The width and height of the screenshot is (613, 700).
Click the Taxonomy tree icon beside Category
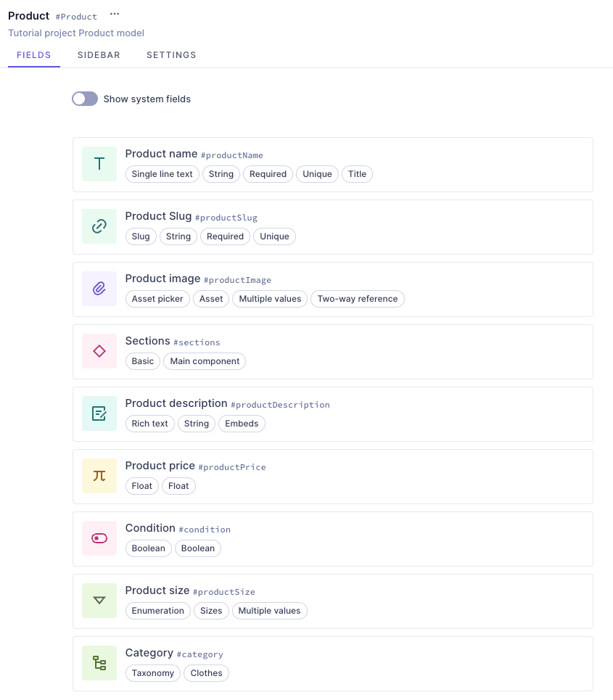(x=99, y=663)
